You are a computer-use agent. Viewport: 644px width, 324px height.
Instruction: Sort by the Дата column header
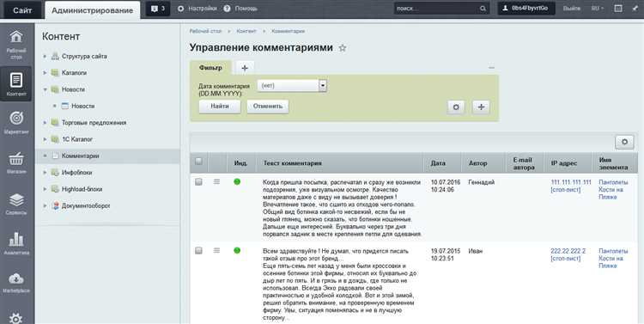pos(438,163)
